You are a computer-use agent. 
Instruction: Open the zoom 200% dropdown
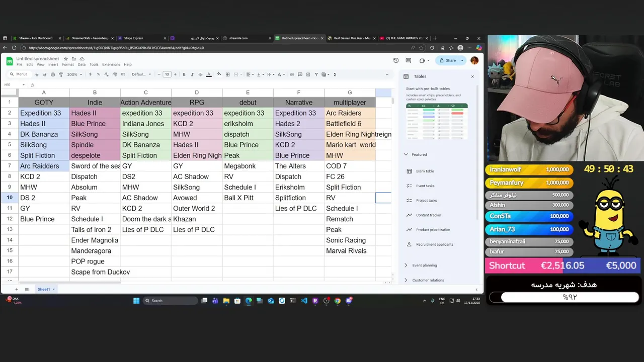(x=74, y=74)
